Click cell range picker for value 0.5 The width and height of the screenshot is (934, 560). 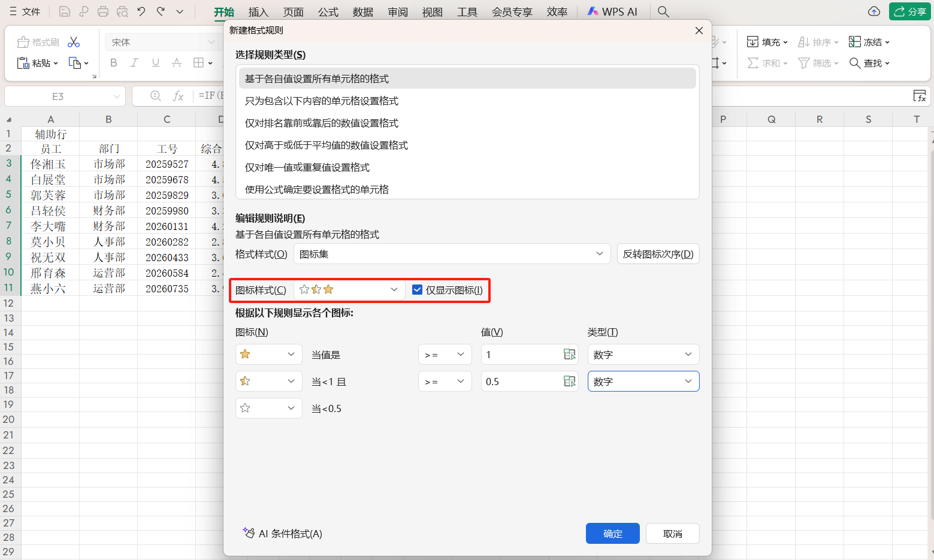[569, 382]
